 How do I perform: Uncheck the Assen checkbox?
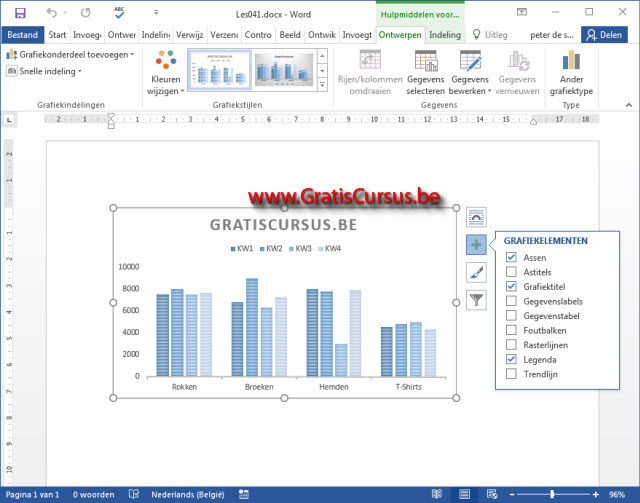pos(511,257)
